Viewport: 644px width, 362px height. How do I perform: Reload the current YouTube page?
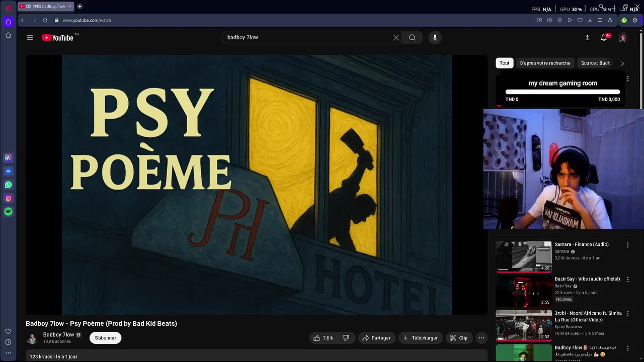tap(45, 20)
